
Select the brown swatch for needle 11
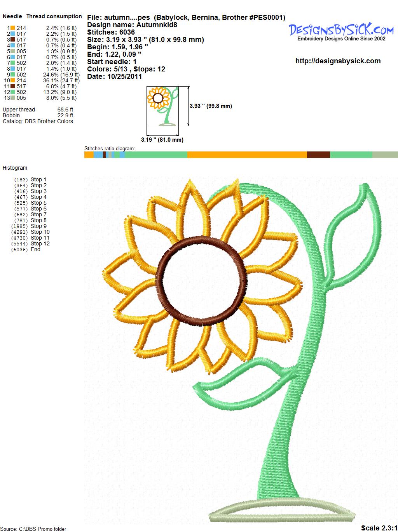click(x=13, y=86)
